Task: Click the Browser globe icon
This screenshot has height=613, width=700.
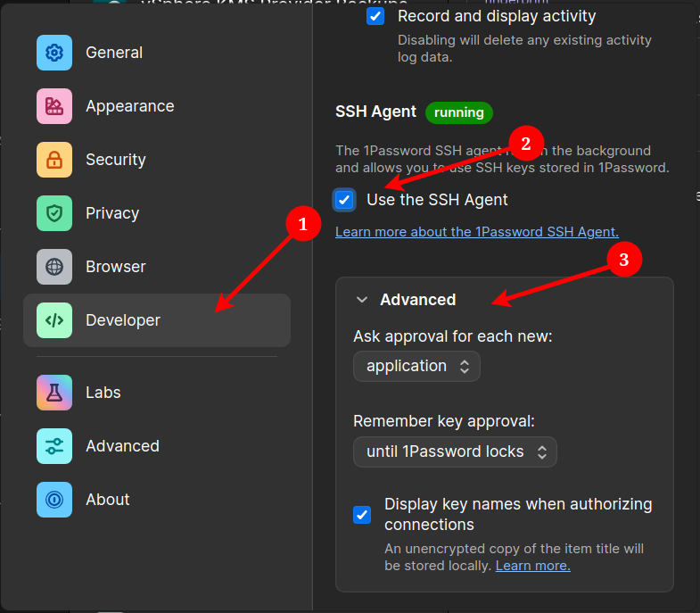Action: (x=54, y=267)
